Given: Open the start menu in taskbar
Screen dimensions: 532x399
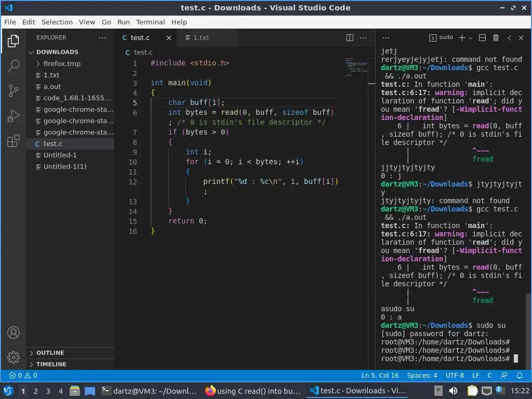Looking at the screenshot, I should point(8,391).
